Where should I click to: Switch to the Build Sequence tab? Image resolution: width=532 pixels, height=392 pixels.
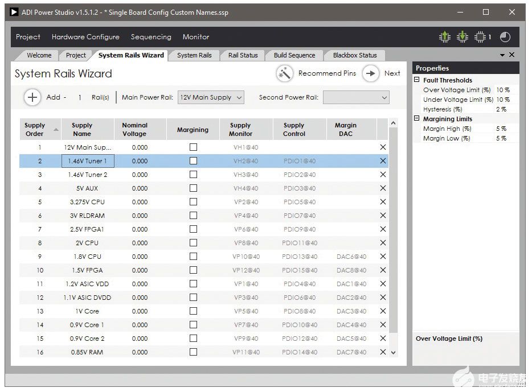click(294, 55)
